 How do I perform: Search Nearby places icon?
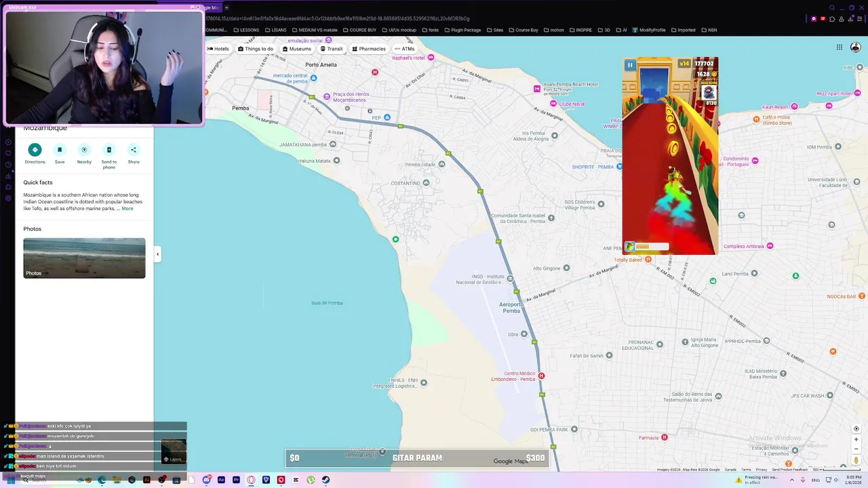84,150
